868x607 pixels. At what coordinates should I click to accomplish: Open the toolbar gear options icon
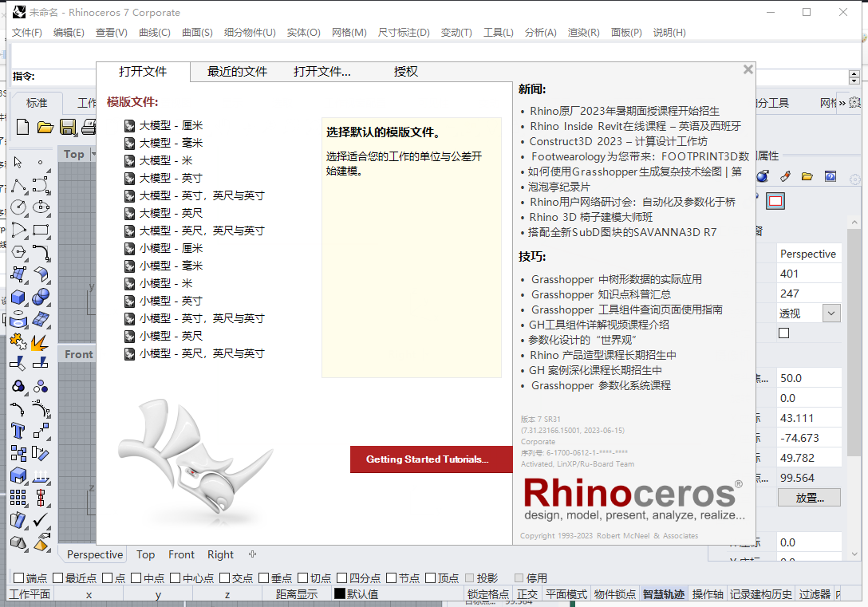854,102
